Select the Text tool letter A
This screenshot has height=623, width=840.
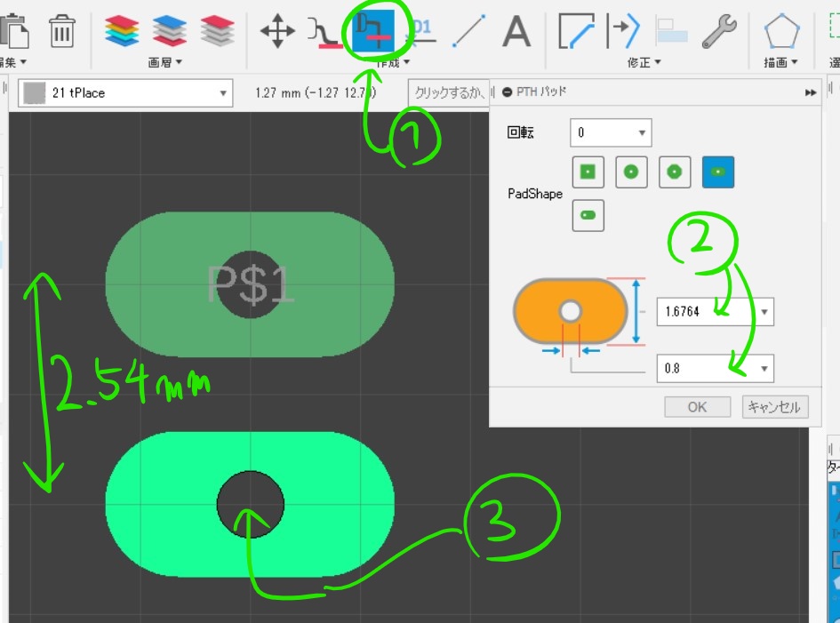click(516, 31)
